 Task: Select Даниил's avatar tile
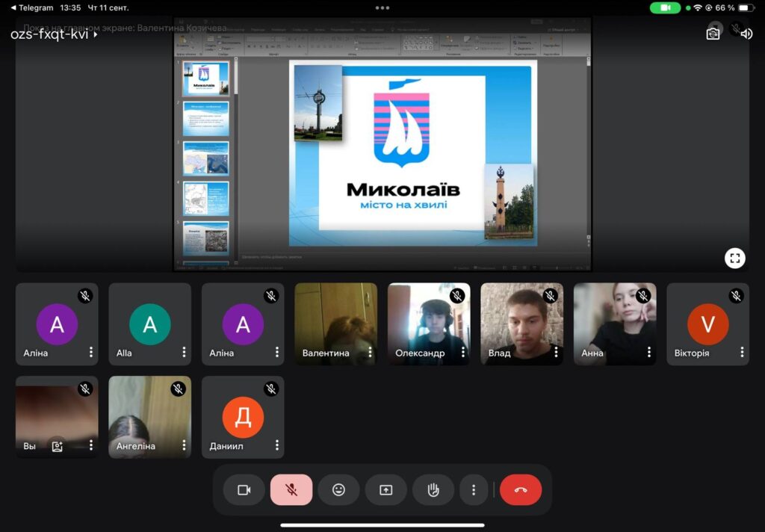(243, 417)
